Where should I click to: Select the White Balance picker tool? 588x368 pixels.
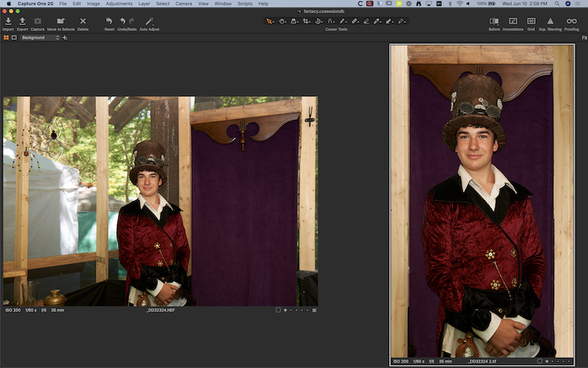(376, 21)
